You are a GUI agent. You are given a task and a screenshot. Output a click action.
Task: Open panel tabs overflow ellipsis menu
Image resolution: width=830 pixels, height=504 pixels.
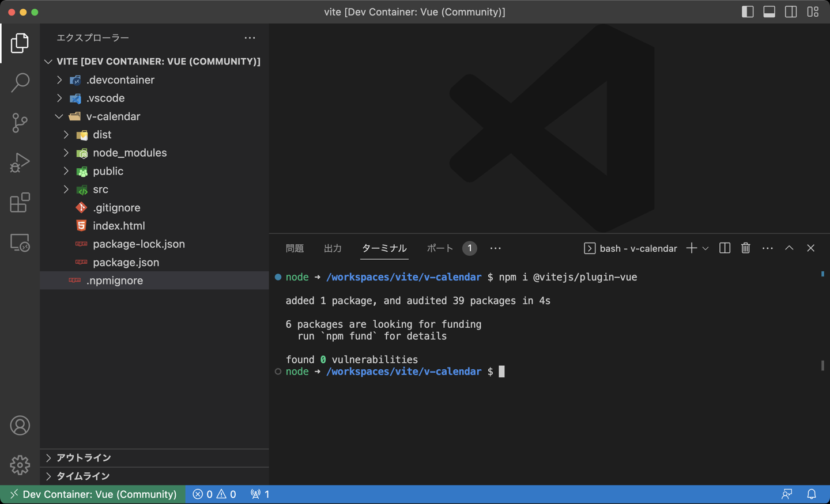click(x=496, y=248)
